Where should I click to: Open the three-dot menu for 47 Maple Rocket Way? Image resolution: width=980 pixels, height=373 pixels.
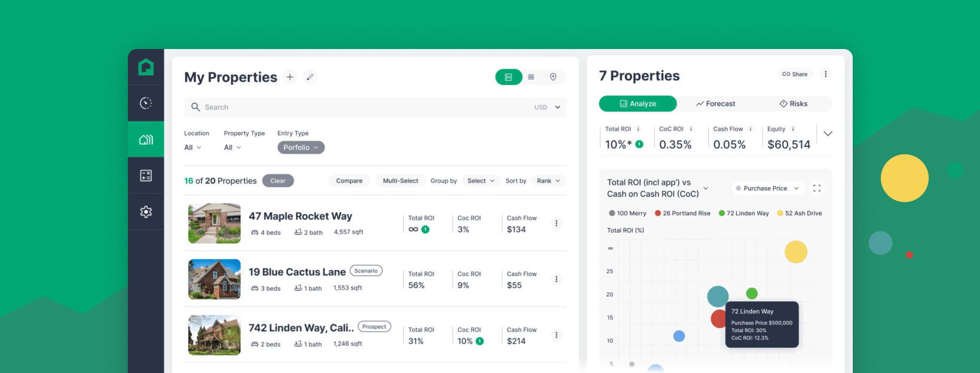click(x=556, y=223)
